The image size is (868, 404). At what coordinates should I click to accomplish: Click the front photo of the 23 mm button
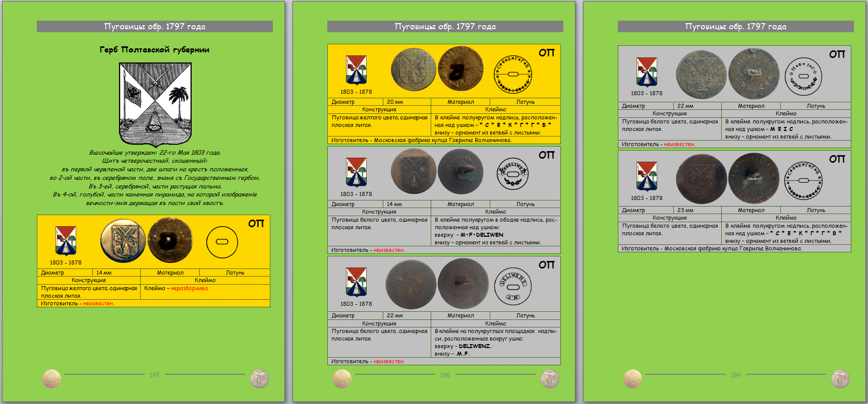701,179
